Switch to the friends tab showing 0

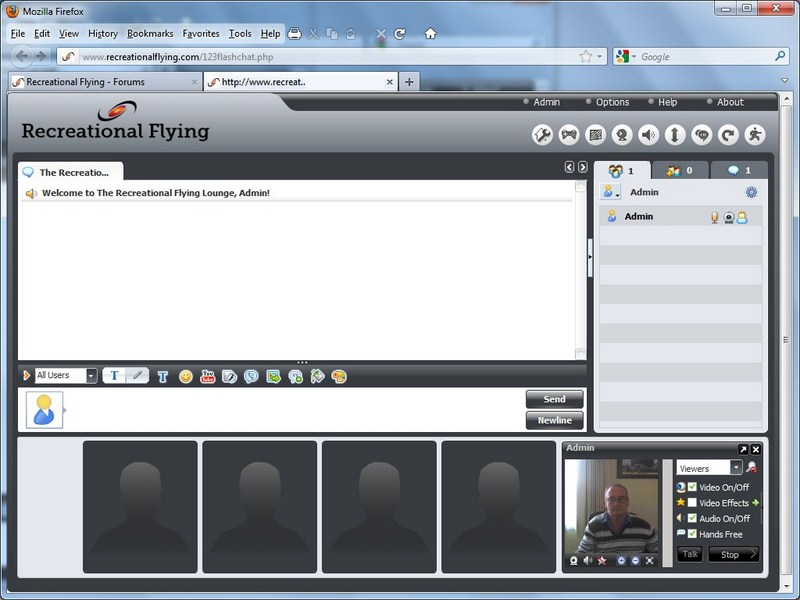pos(681,170)
